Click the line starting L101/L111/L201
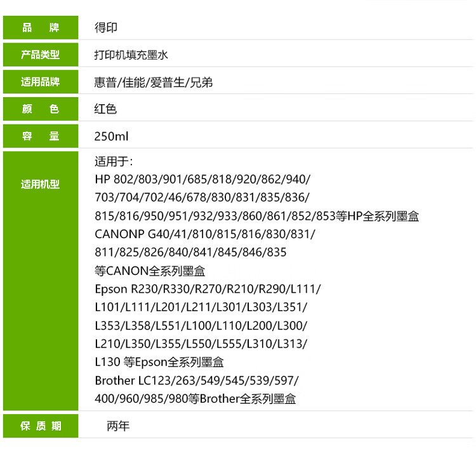Image resolution: width=476 pixels, height=449 pixels. click(x=201, y=307)
